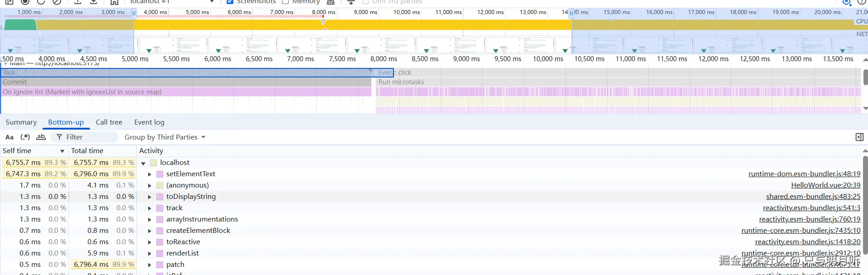This screenshot has width=868, height=275.
Task: Open runtime-dom.esm-bundler.js:48:19 source link
Action: pyautogui.click(x=804, y=174)
